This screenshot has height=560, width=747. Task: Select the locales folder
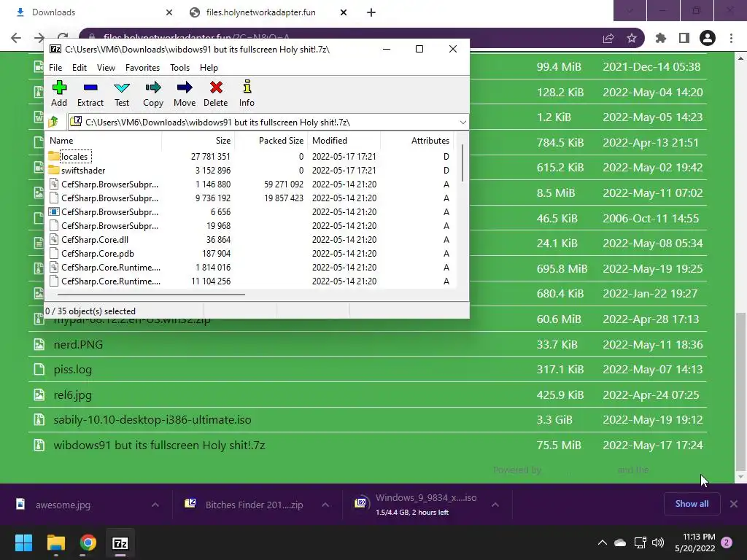pos(74,157)
